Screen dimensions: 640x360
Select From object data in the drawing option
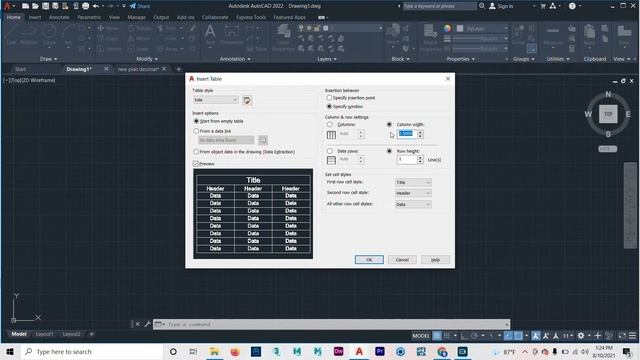(x=244, y=152)
